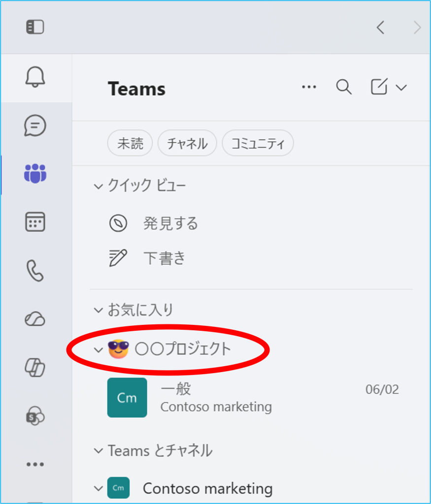Toggle the 未読 filter chip

pyautogui.click(x=130, y=143)
